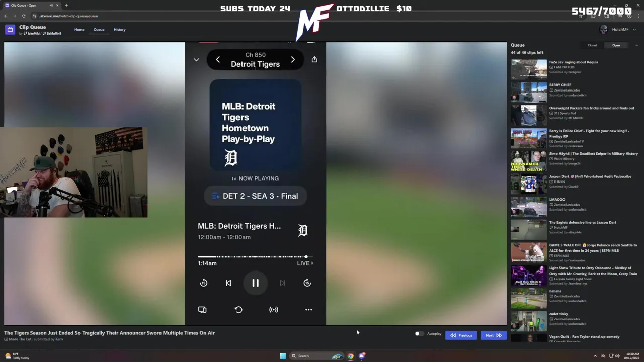Screen dimensions: 644x362
Task: Open the taskbar clock and date
Action: (633, 356)
